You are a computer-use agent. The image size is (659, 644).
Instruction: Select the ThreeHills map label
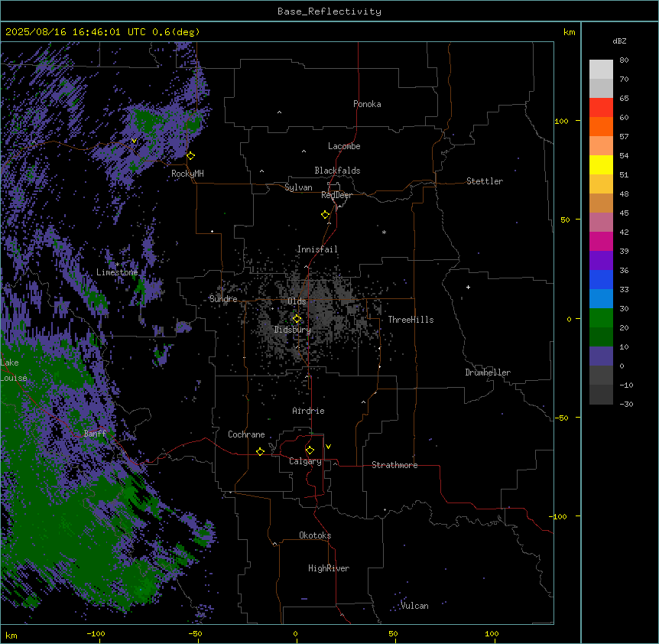pyautogui.click(x=411, y=320)
